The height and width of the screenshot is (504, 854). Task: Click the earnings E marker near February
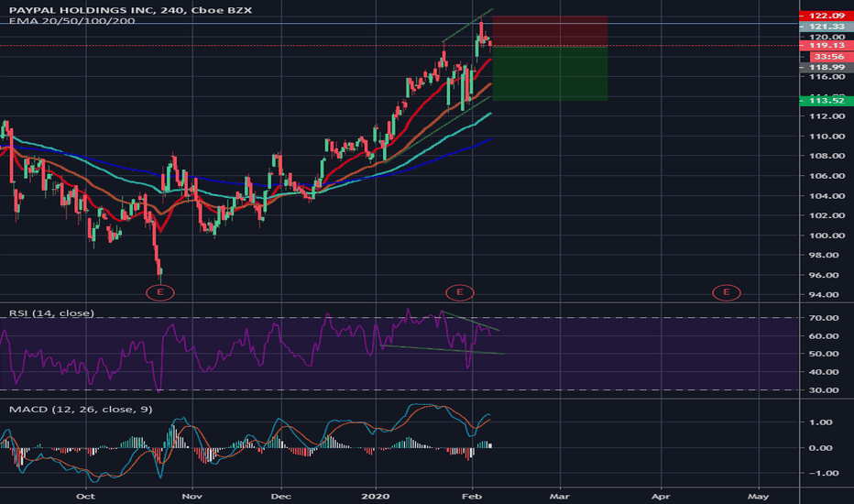[460, 292]
